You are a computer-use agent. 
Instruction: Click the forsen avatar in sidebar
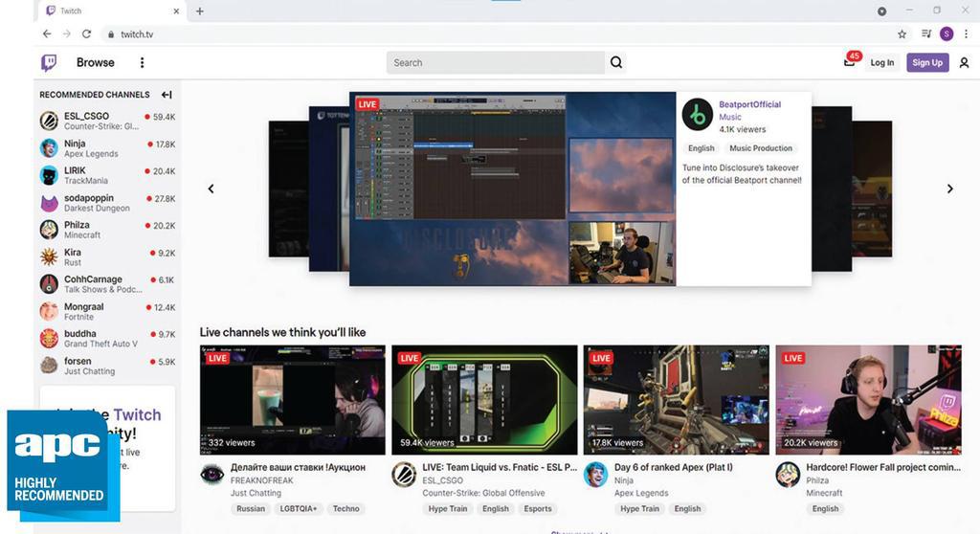point(49,366)
